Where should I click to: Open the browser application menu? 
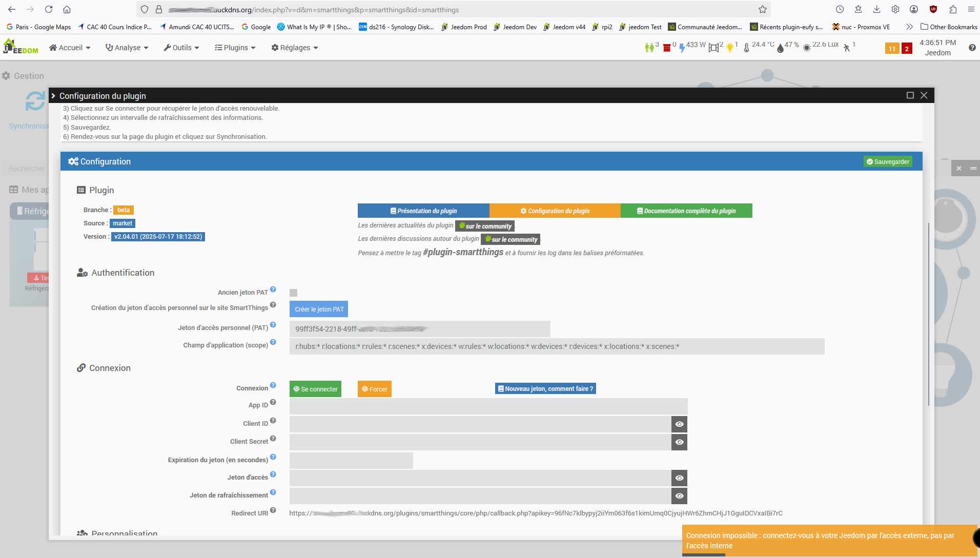(x=971, y=9)
